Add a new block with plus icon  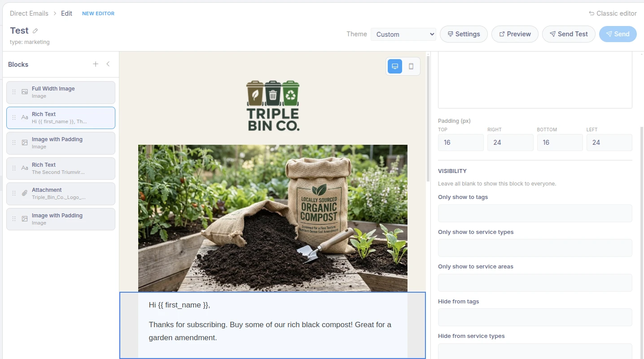point(96,64)
